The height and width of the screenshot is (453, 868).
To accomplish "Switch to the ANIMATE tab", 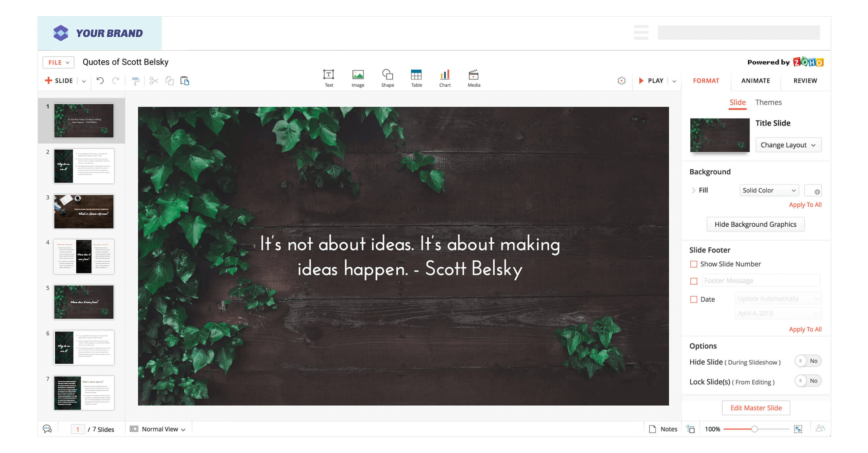I will coord(755,80).
